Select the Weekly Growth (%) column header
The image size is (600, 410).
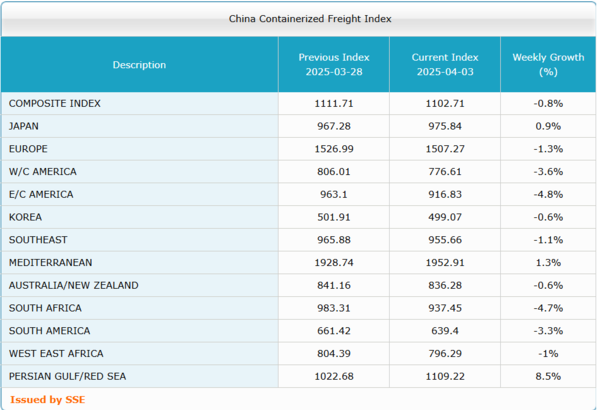tap(547, 65)
